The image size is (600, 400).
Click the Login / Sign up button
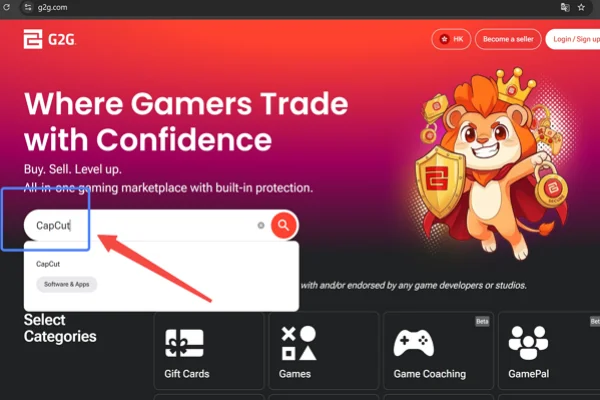(572, 39)
